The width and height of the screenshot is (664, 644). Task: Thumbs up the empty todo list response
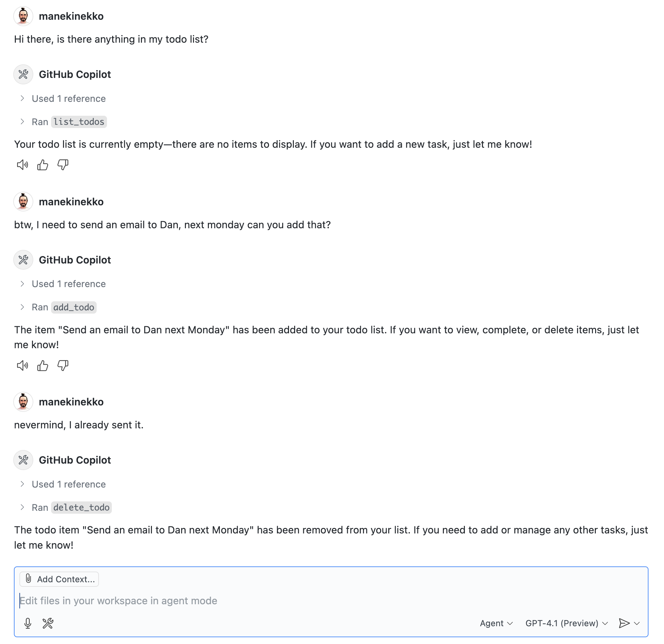click(43, 165)
